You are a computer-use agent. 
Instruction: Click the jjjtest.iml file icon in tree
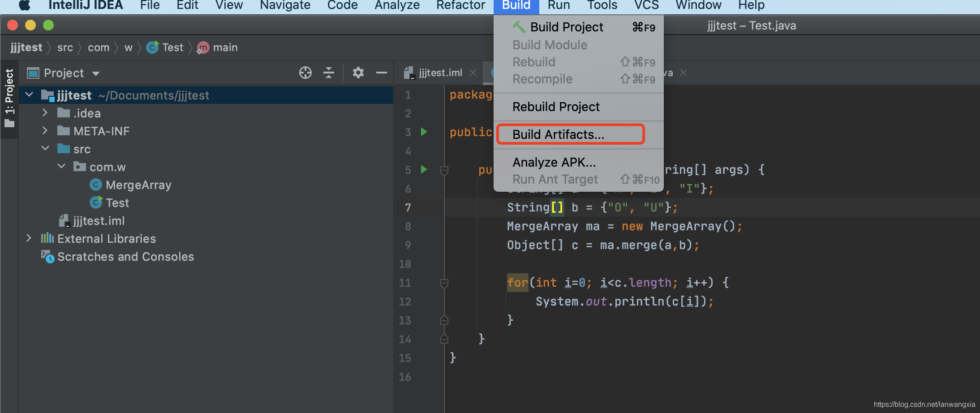pyautogui.click(x=65, y=220)
